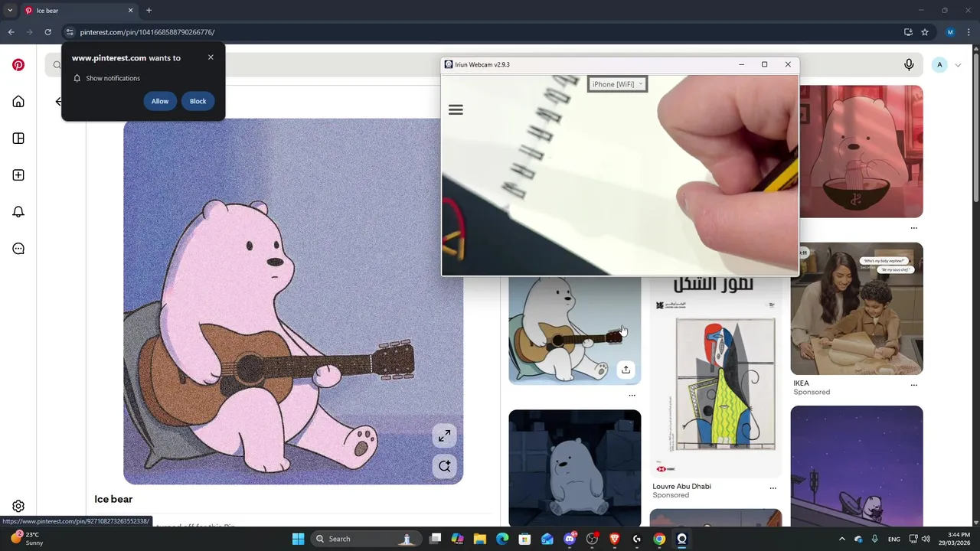Open the Chrome three-dot menu

tap(968, 32)
